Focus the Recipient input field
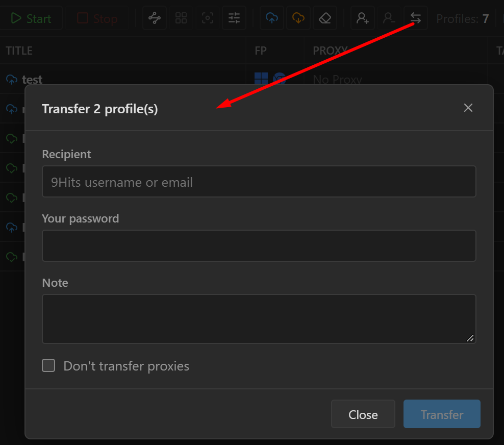The height and width of the screenshot is (445, 504). pyautogui.click(x=259, y=182)
